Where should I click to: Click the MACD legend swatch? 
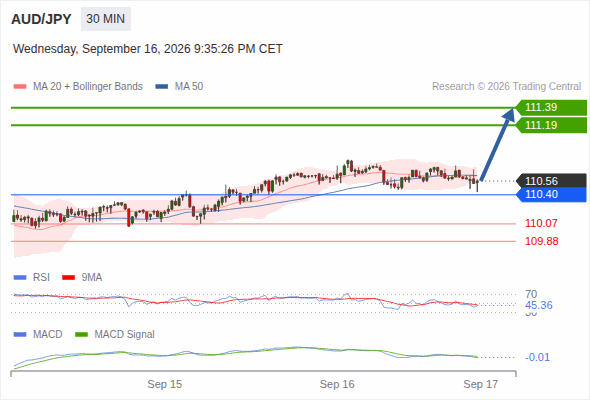[x=20, y=335]
